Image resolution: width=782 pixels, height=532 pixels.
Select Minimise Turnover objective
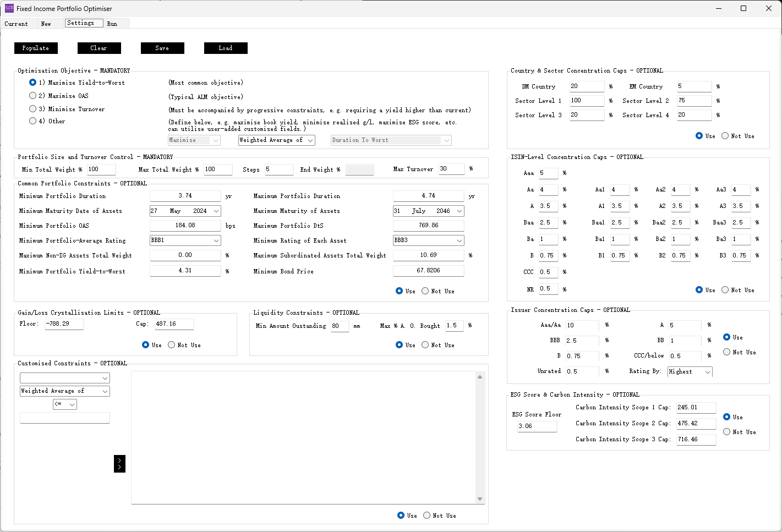click(33, 109)
